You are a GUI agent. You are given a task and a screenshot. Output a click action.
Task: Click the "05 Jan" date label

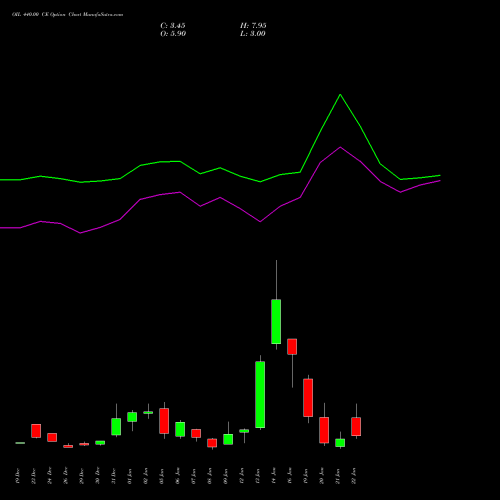point(162,476)
